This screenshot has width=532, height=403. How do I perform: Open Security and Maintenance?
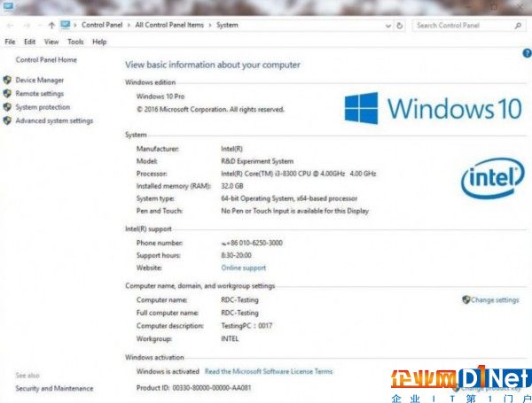[54, 389]
